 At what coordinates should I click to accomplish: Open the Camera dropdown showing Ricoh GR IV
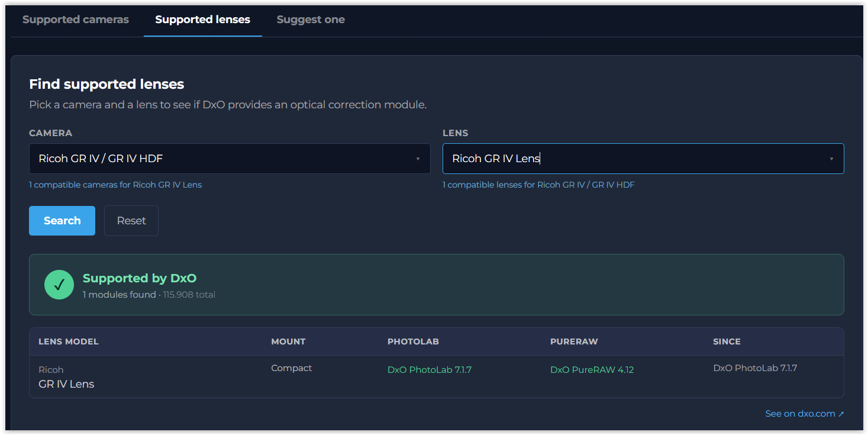(230, 159)
